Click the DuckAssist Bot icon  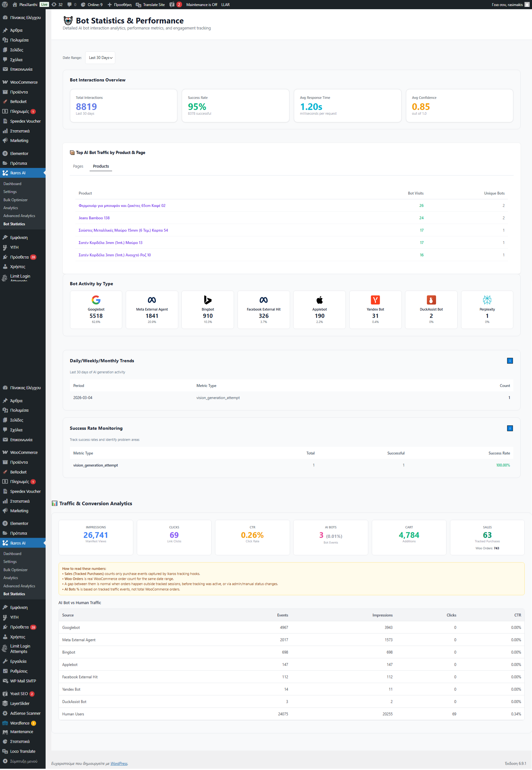431,300
